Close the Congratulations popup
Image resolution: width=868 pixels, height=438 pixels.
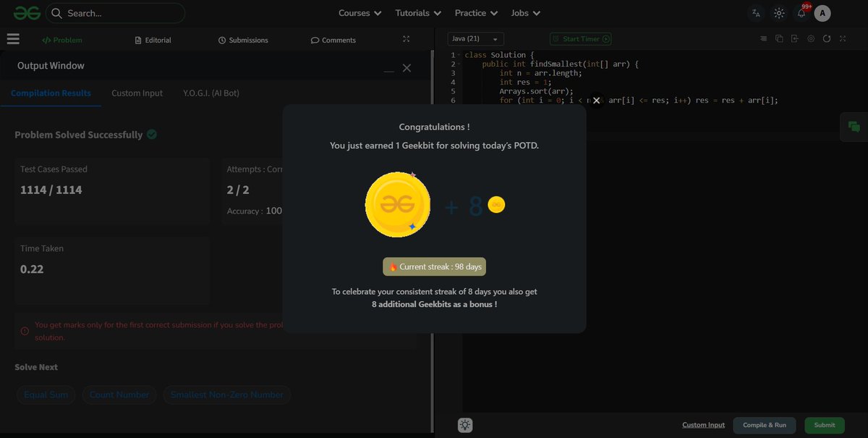597,101
